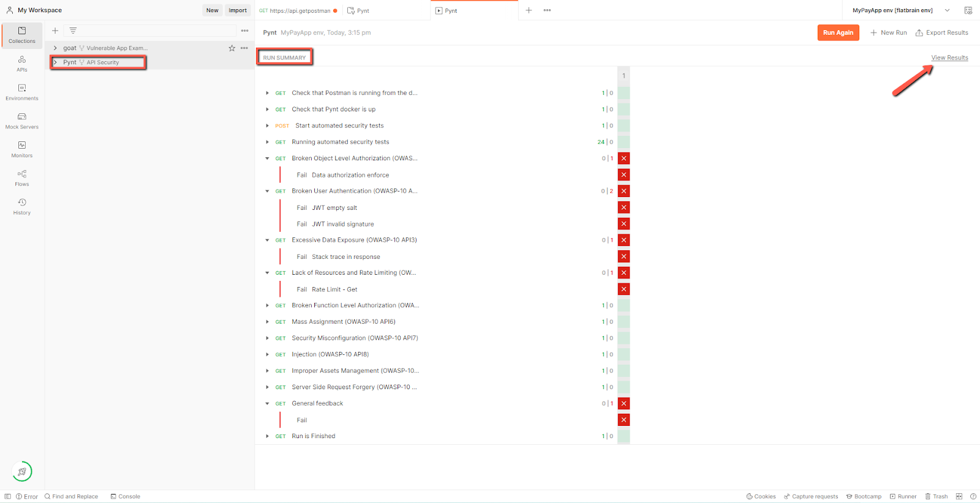
Task: Select 'Fail JWT invalid signature' result
Action: [x=335, y=224]
